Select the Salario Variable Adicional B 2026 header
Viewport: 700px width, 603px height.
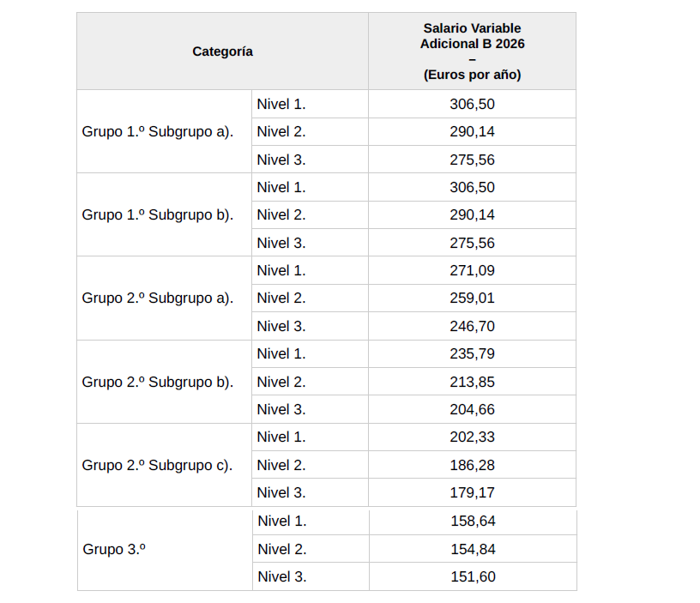(x=473, y=51)
